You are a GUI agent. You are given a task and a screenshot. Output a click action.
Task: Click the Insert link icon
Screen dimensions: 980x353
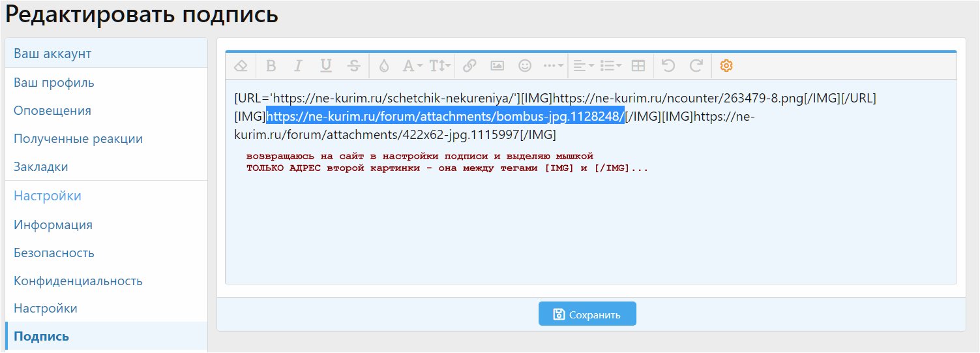[469, 65]
